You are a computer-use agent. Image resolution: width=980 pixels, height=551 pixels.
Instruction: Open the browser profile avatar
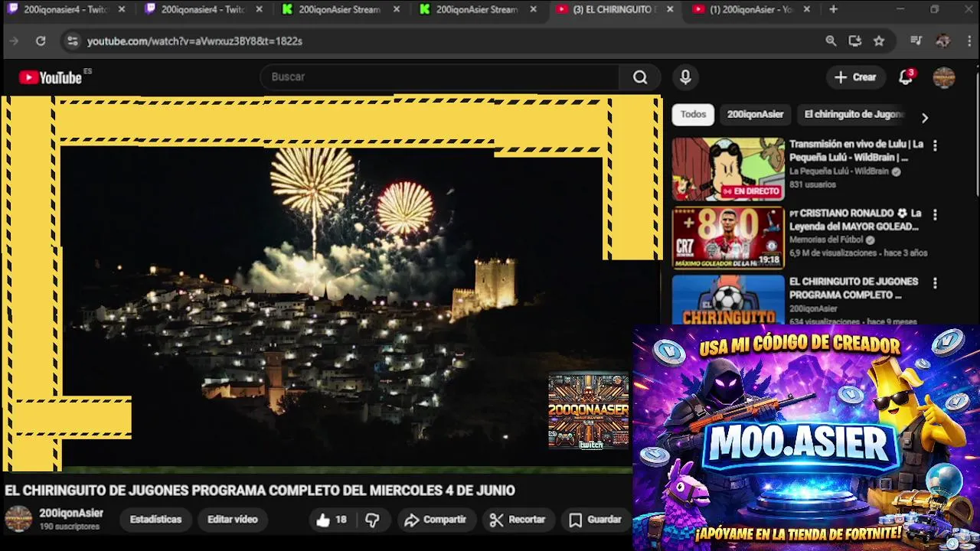tap(943, 41)
